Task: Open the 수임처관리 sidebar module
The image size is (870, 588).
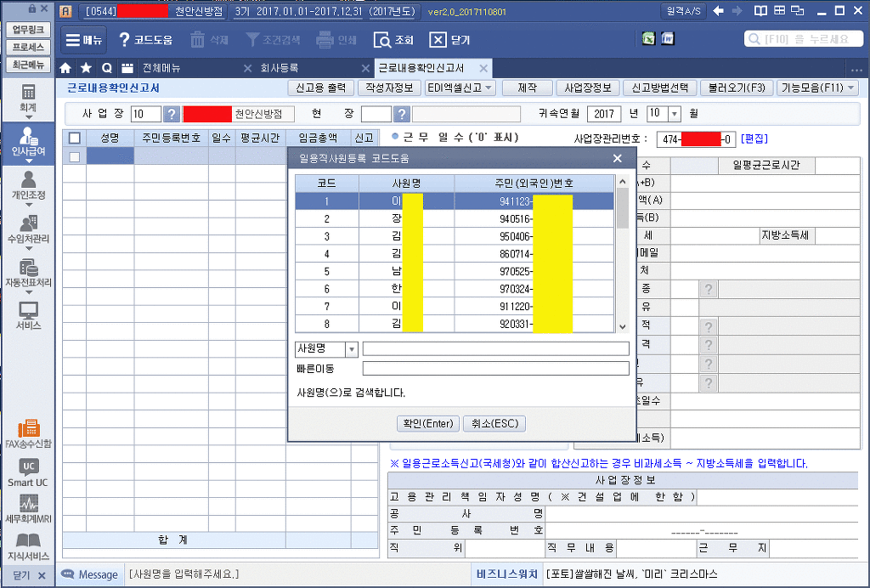Action: [28, 231]
